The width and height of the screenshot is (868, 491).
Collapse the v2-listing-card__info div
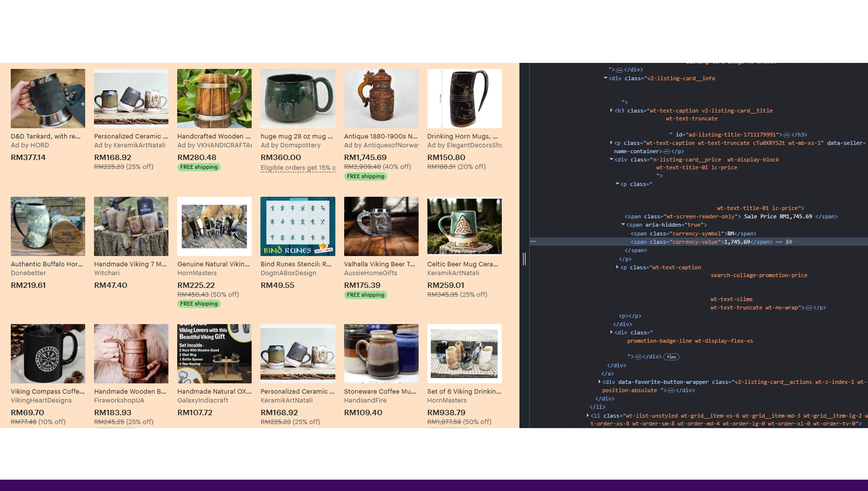point(606,78)
